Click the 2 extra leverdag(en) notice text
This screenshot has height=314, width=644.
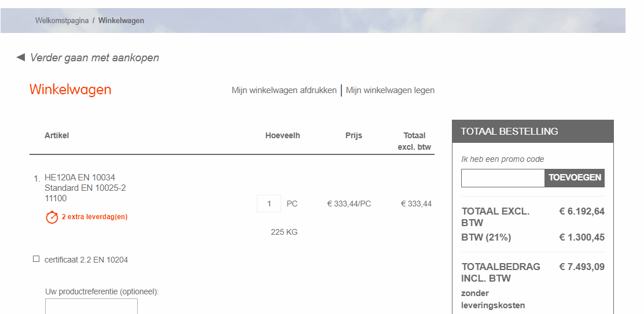pyautogui.click(x=95, y=217)
